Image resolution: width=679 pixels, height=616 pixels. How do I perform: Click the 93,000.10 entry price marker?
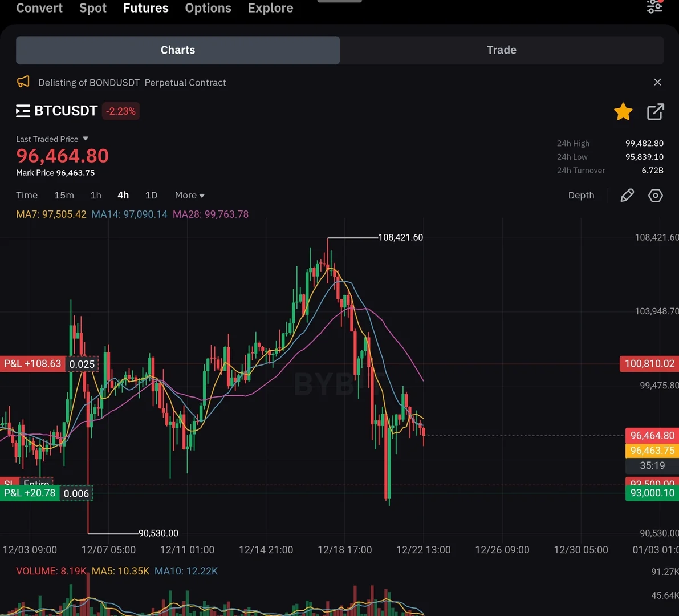coord(652,493)
